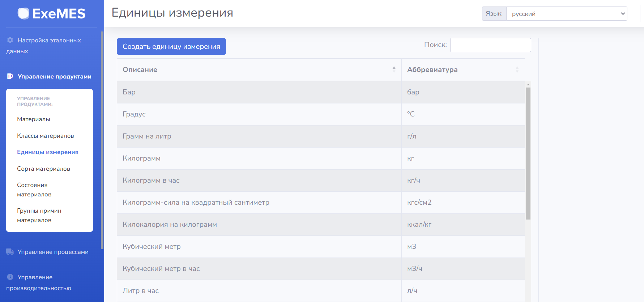Click the ExeMES logo icon
Screen dimensions: 644x302
24,14
